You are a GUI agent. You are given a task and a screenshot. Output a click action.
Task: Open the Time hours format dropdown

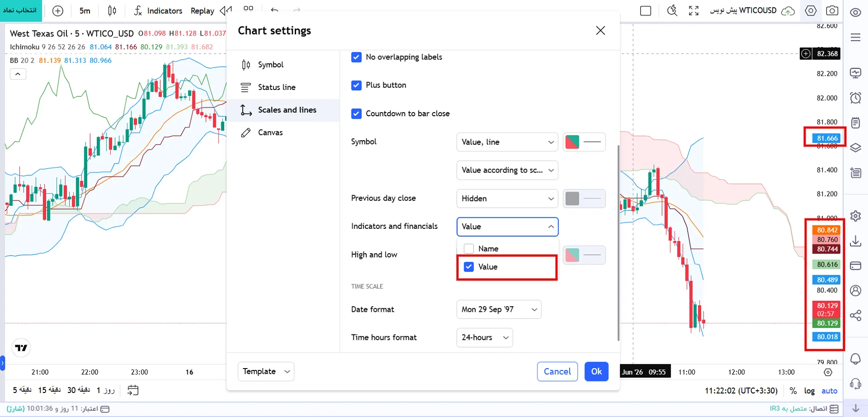pyautogui.click(x=484, y=338)
